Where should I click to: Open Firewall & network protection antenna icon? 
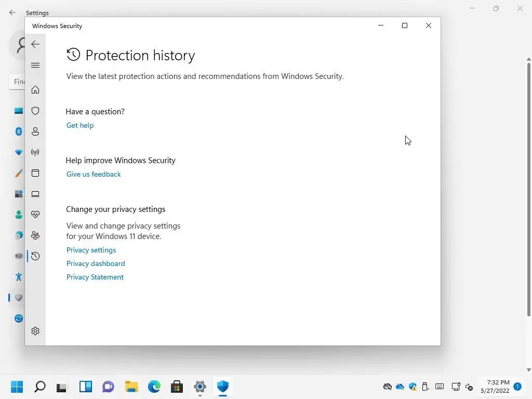point(35,152)
